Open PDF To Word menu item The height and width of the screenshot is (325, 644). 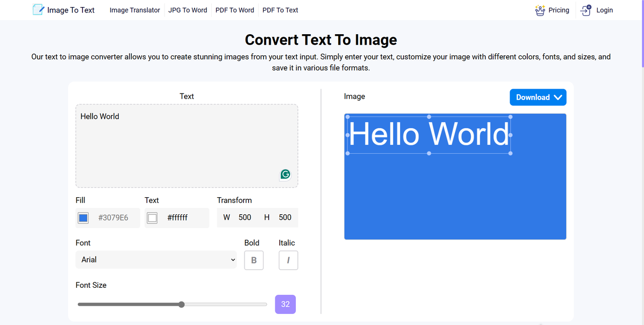click(234, 10)
